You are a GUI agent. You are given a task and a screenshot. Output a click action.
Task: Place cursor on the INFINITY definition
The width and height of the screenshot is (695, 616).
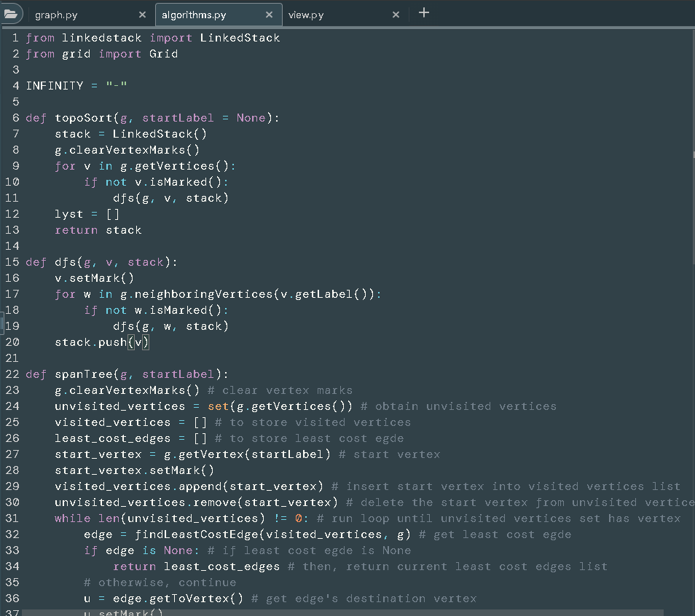55,85
